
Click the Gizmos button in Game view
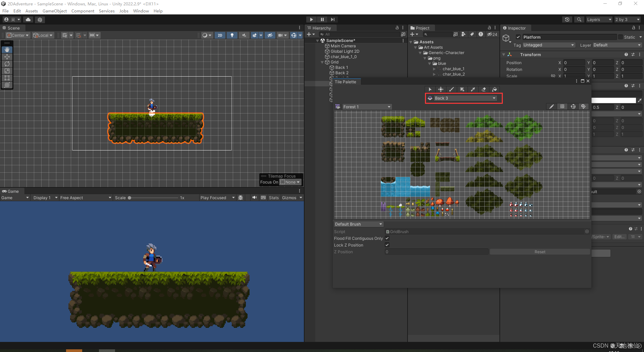pos(289,198)
